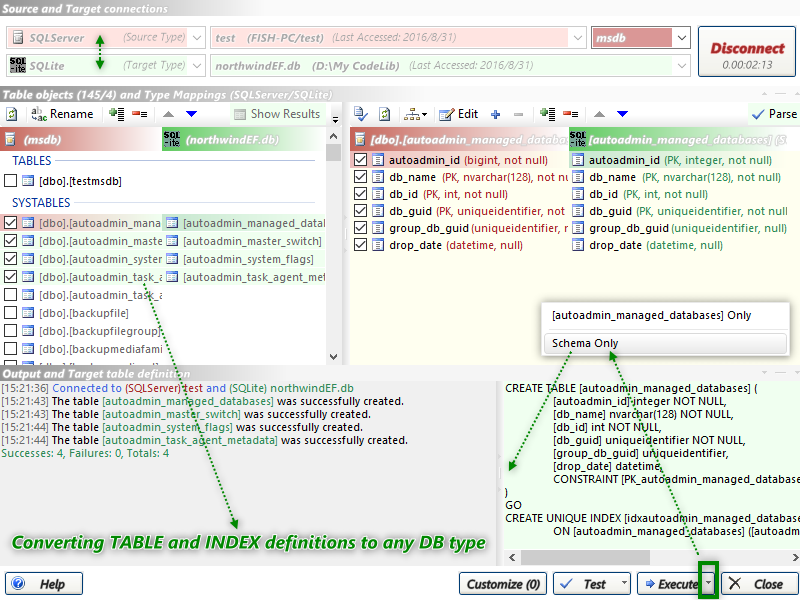Viewport: 800px width, 600px height.
Task: Move column up gray arrow
Action: click(599, 114)
